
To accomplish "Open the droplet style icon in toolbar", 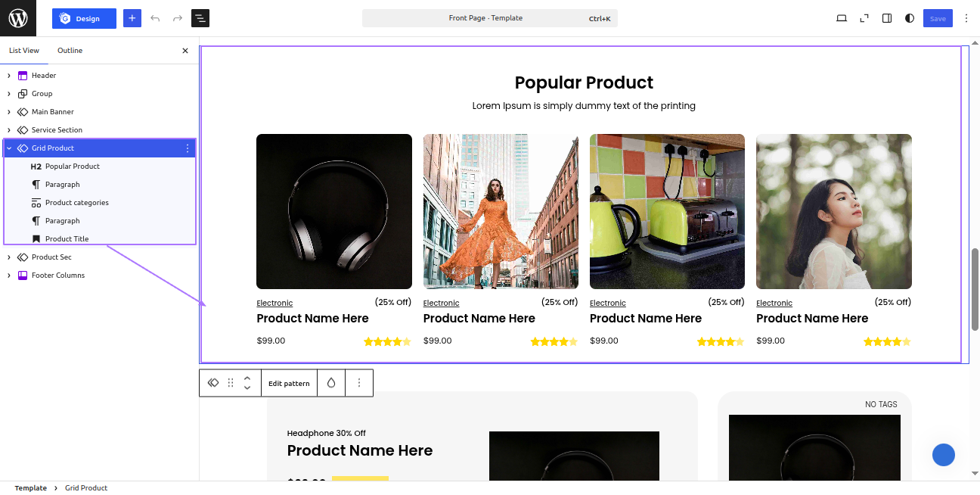I will [x=331, y=383].
